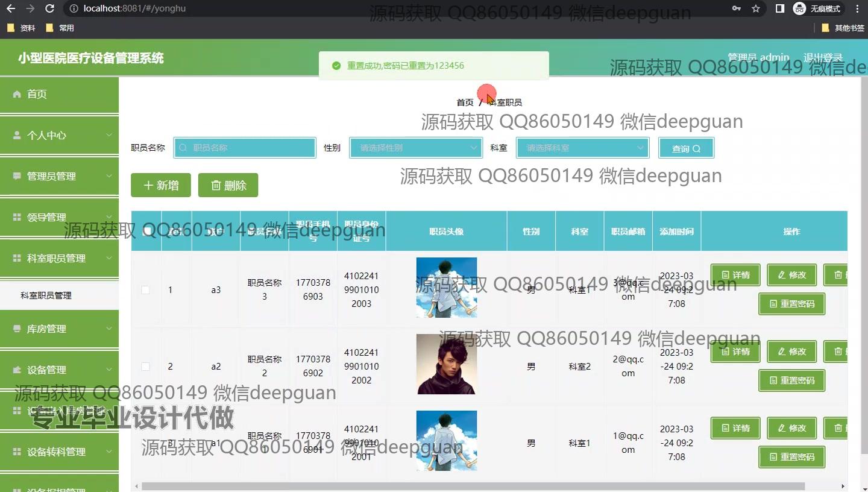
Task: Expand 设备管理 menu chevron
Action: pos(109,370)
